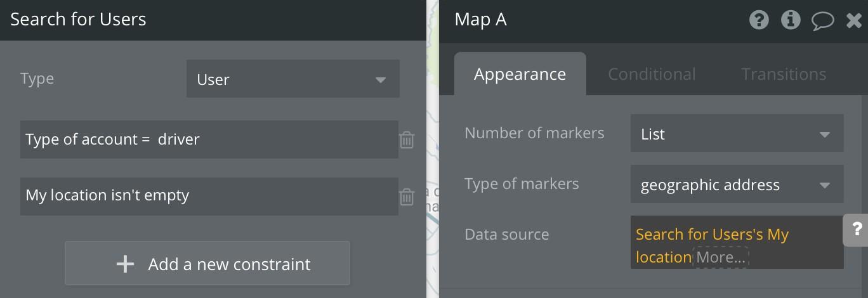Click the Search for Users's My location expression
Image resolution: width=868 pixels, height=298 pixels.
point(712,245)
